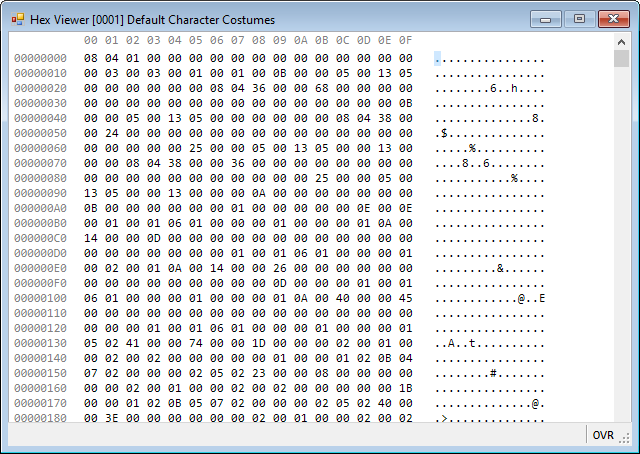Click the vertical scrollbar thumb
The width and height of the screenshot is (640, 454).
pyautogui.click(x=621, y=58)
